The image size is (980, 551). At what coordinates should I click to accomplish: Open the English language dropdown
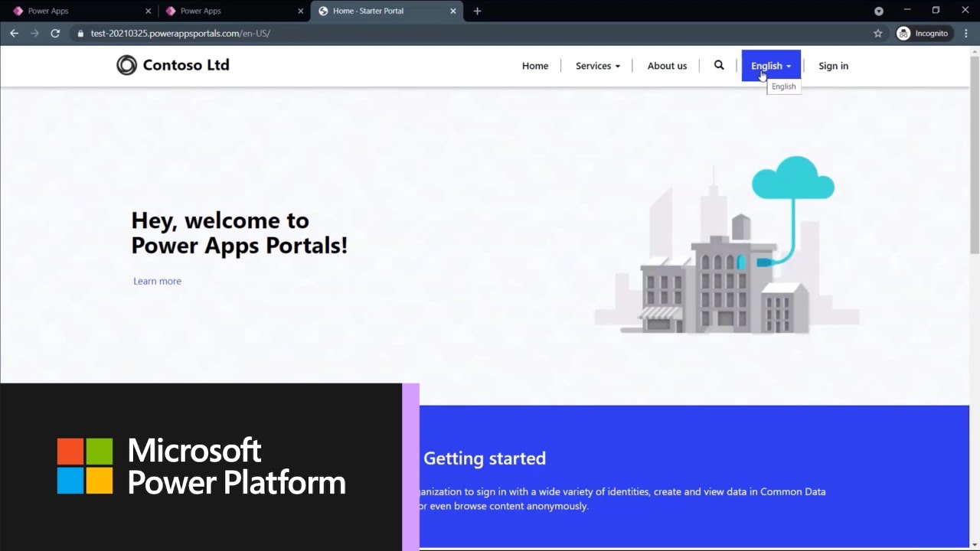771,66
